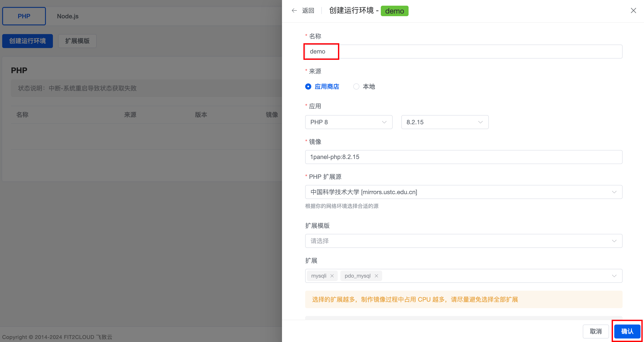
Task: Click the 名称 input field
Action: click(463, 52)
